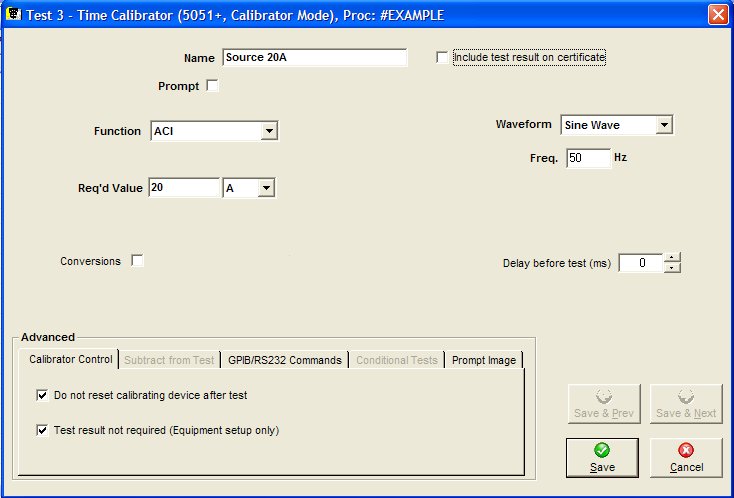Screen dimensions: 734x498
Task: Close the Test 3 dialog window
Action: [x=717, y=15]
